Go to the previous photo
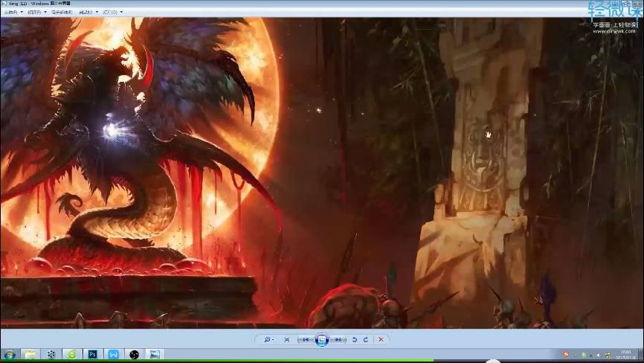Screen dimensions: 644x363 click(x=305, y=340)
